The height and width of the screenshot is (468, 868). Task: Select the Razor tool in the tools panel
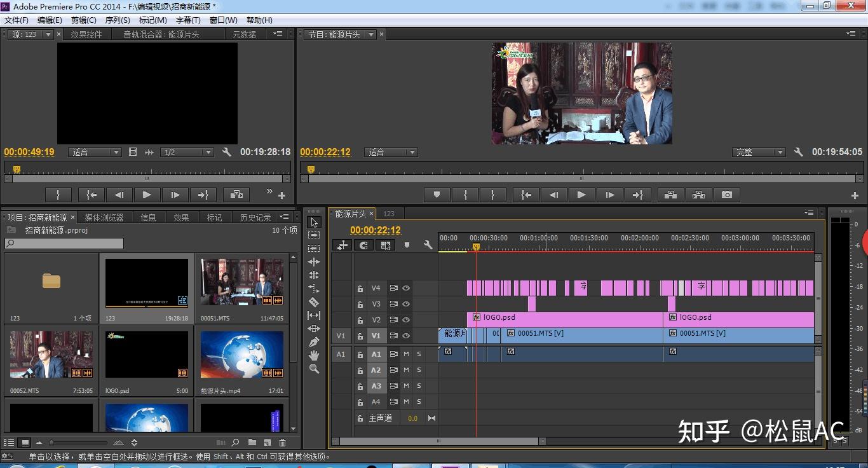point(313,302)
